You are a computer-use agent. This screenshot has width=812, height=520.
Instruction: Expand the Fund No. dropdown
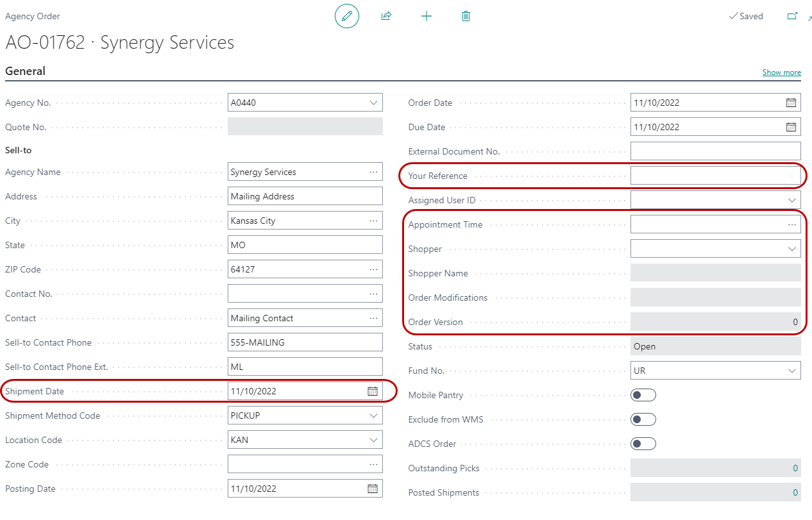(791, 371)
